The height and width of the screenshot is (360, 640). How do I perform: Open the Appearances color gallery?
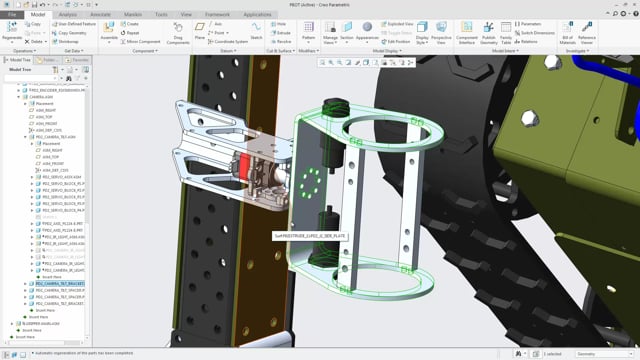point(367,32)
